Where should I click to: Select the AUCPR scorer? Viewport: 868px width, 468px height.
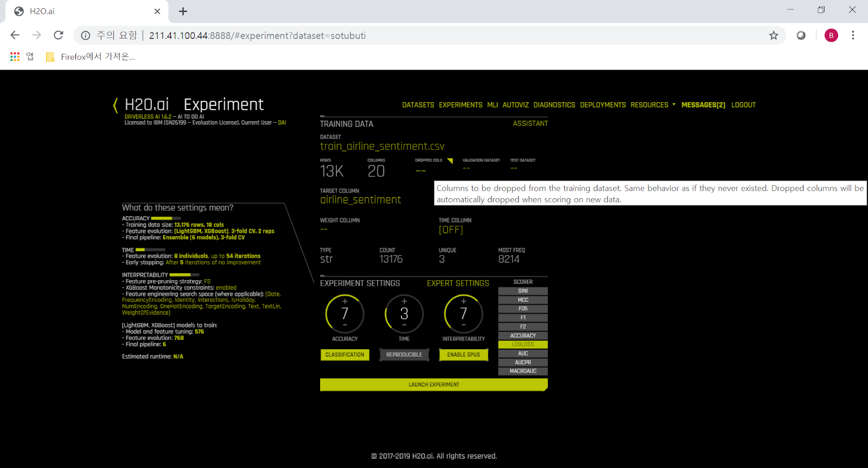click(523, 362)
